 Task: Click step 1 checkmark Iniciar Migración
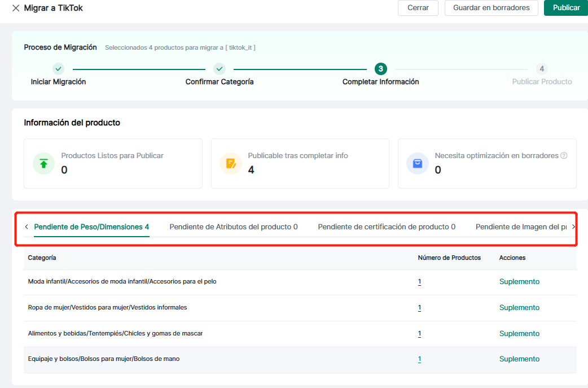click(58, 69)
